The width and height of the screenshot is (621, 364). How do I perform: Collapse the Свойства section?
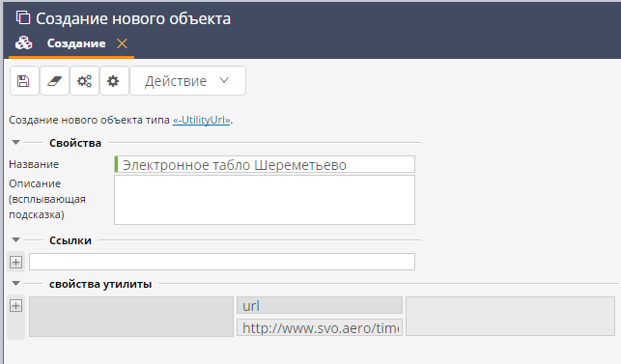coord(15,142)
